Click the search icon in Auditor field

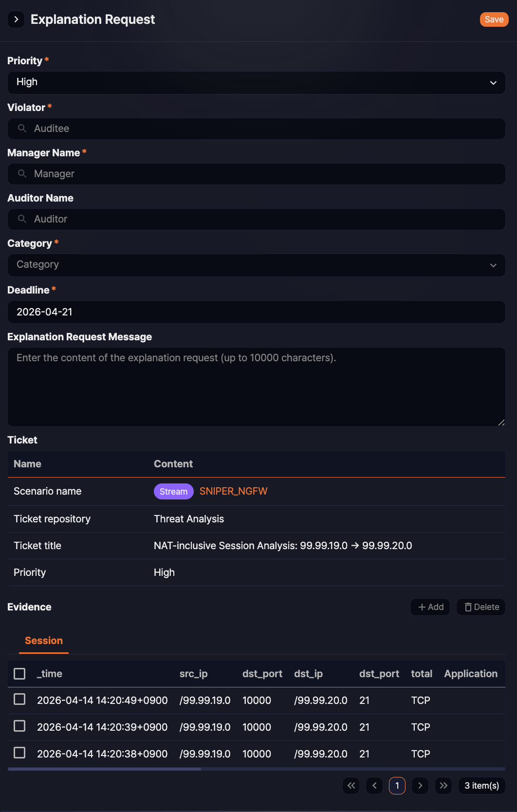(x=22, y=219)
